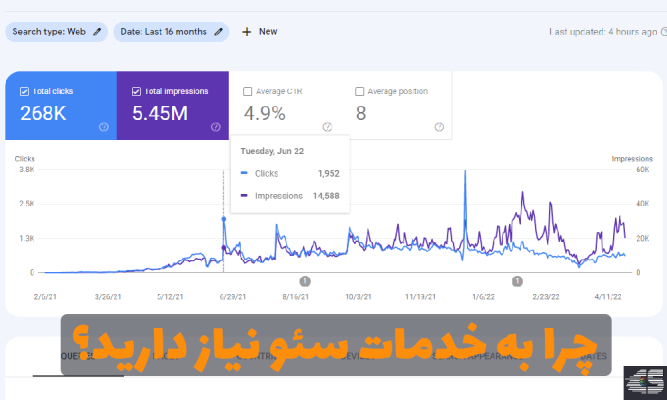Click the tallest clicks spike on chart

[465, 171]
